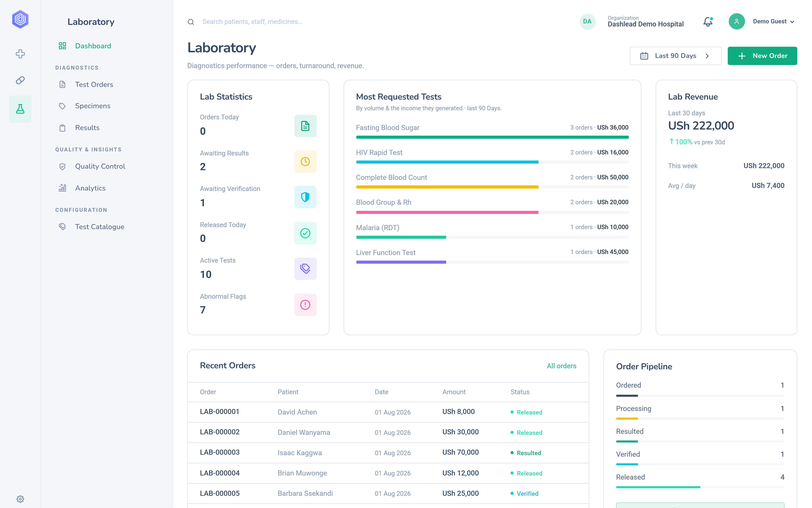Viewport: 812px width, 508px height.
Task: Open the All orders link
Action: tap(561, 366)
